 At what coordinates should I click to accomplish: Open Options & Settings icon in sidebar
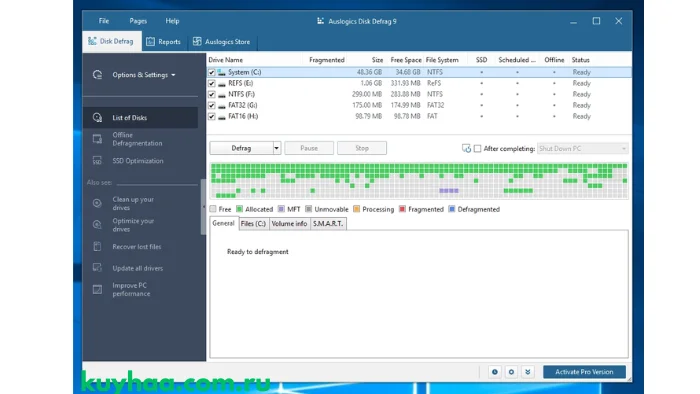click(97, 75)
